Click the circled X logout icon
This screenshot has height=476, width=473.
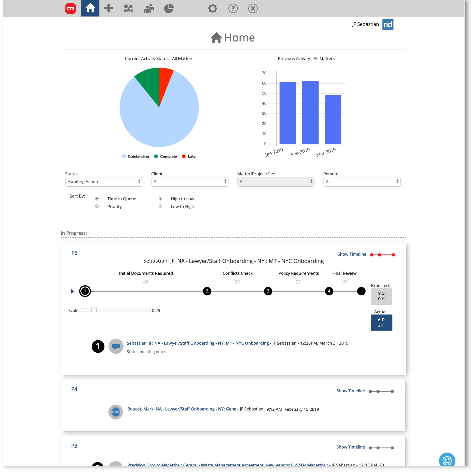[x=253, y=9]
